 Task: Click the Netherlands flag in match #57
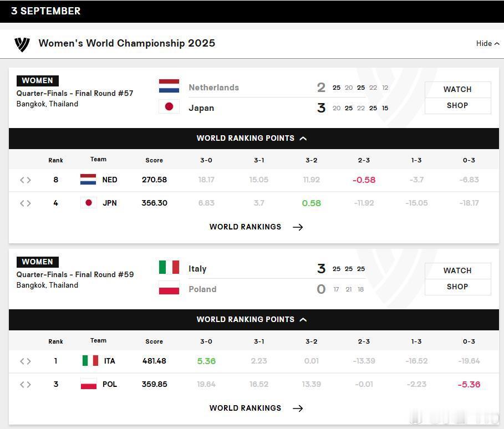point(169,86)
